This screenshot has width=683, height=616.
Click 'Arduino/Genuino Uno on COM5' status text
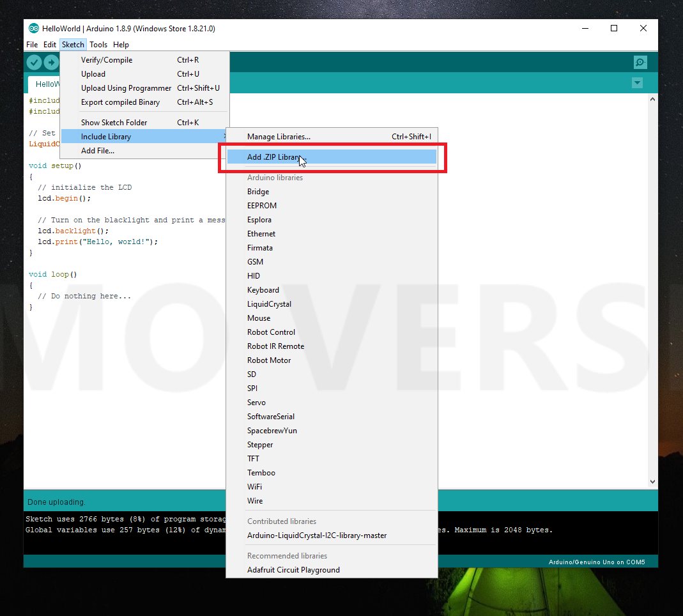click(x=597, y=562)
